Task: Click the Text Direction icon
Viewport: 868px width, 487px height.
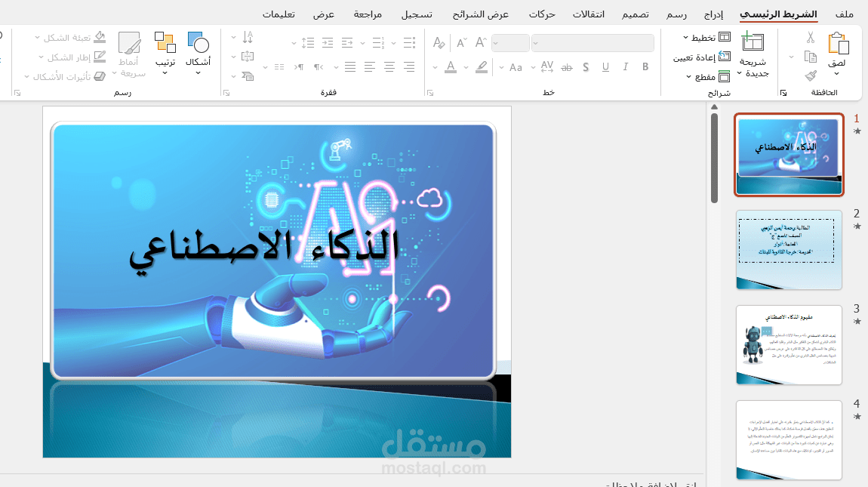Action: pos(248,37)
